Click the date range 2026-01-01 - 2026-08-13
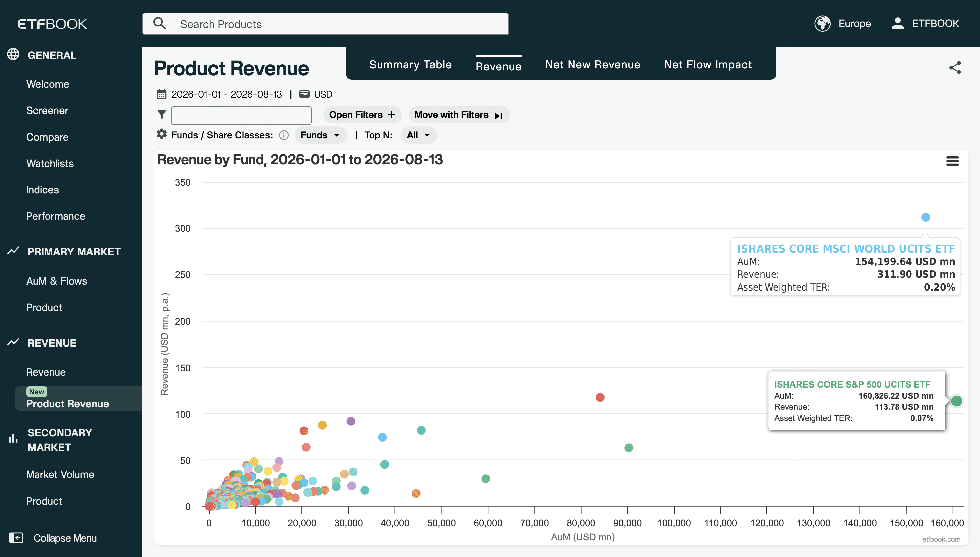 (227, 94)
